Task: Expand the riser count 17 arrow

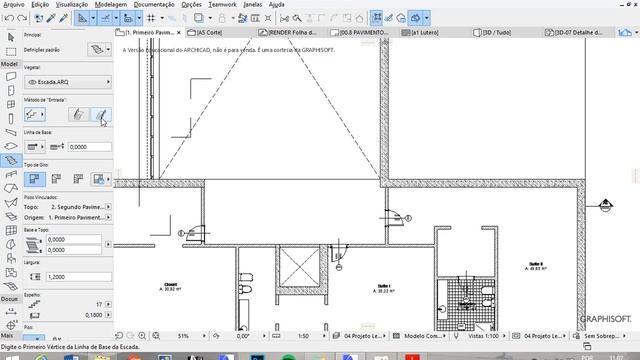Action: 108,304
